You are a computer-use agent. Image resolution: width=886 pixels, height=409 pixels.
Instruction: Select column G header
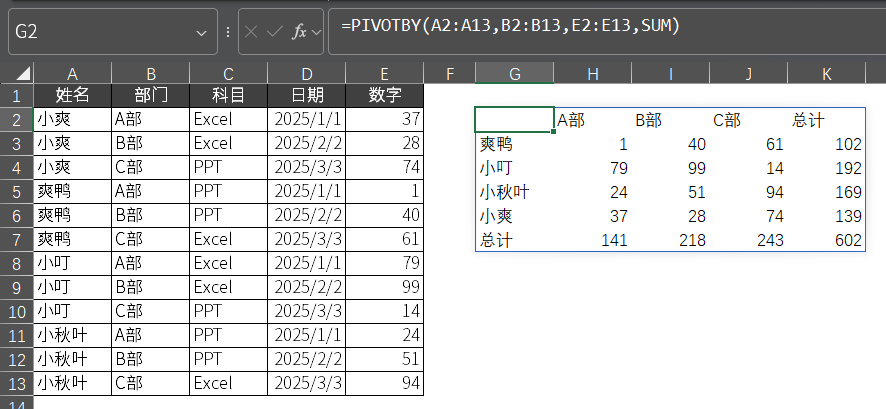tap(515, 73)
